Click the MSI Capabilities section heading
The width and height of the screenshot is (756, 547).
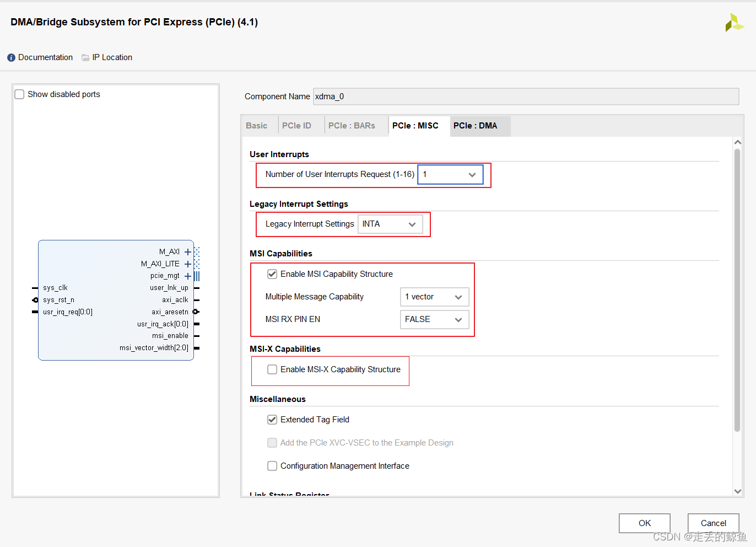(281, 254)
